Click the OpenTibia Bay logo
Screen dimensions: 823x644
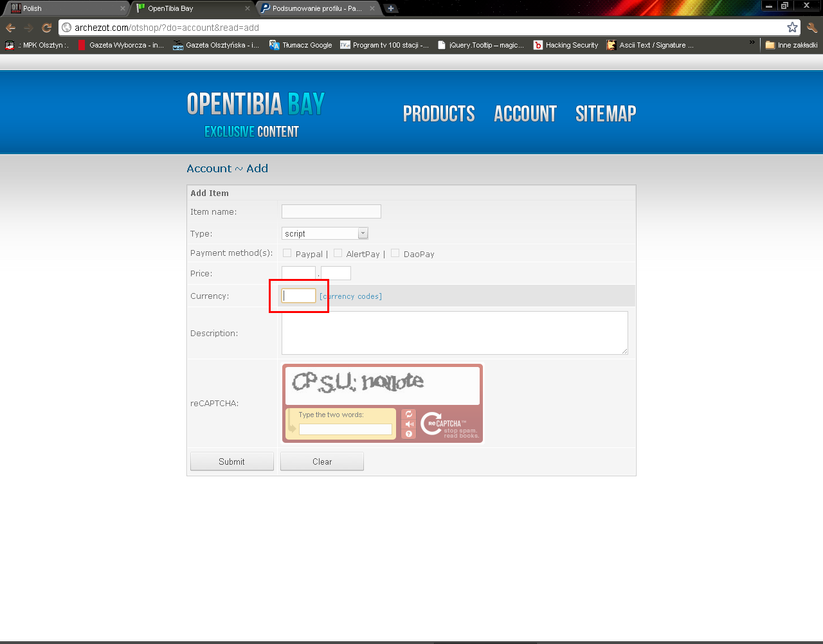click(x=255, y=114)
